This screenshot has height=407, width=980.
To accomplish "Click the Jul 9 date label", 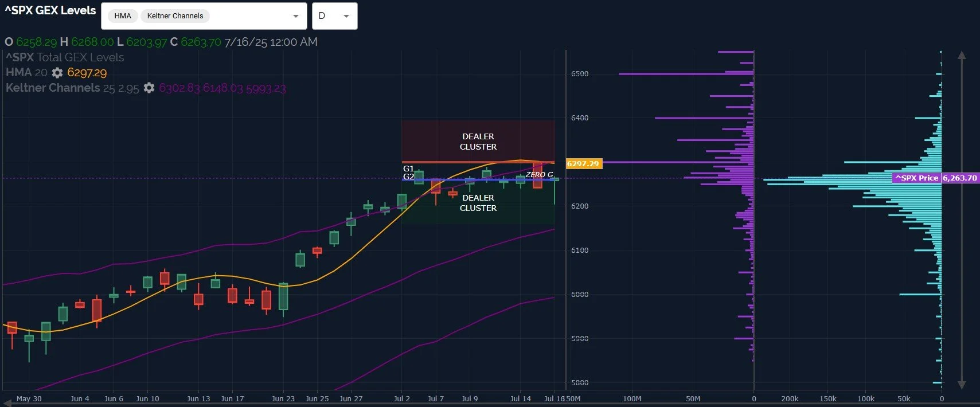I will 470,398.
